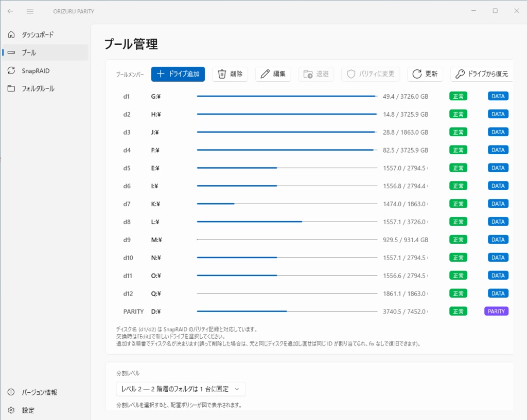Select PARITY row D:¥
This screenshot has width=527, height=420.
(314, 311)
